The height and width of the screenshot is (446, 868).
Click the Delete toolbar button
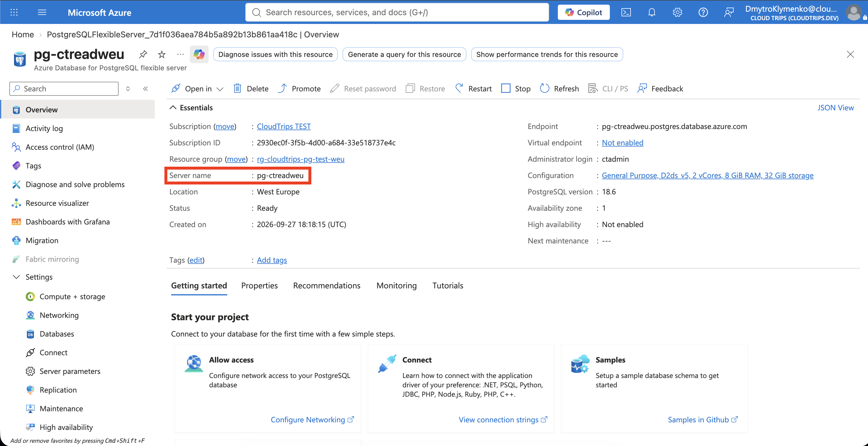point(251,89)
